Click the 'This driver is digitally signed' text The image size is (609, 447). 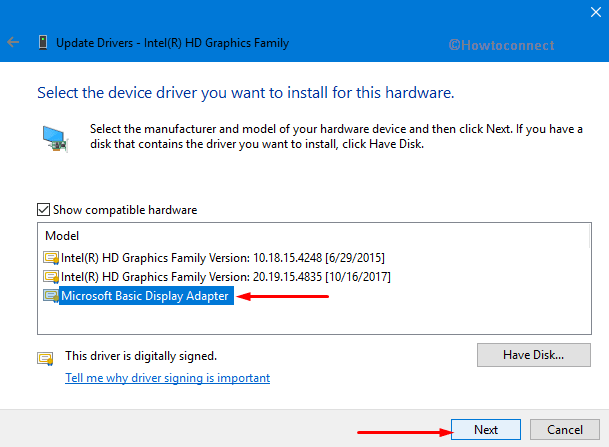[x=141, y=356]
